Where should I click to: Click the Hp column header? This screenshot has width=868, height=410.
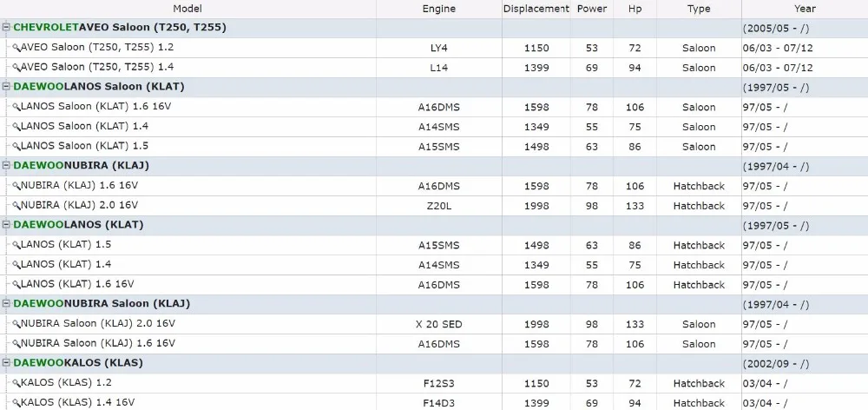click(635, 9)
